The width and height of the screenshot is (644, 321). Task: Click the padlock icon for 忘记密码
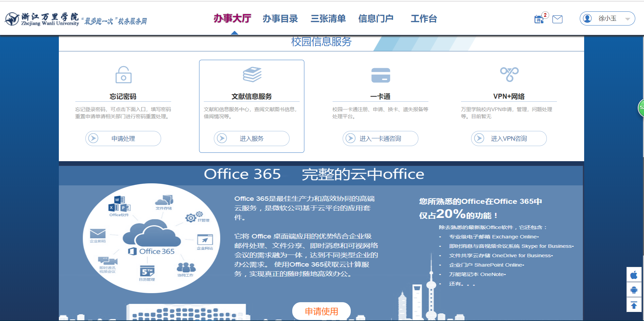coord(123,75)
